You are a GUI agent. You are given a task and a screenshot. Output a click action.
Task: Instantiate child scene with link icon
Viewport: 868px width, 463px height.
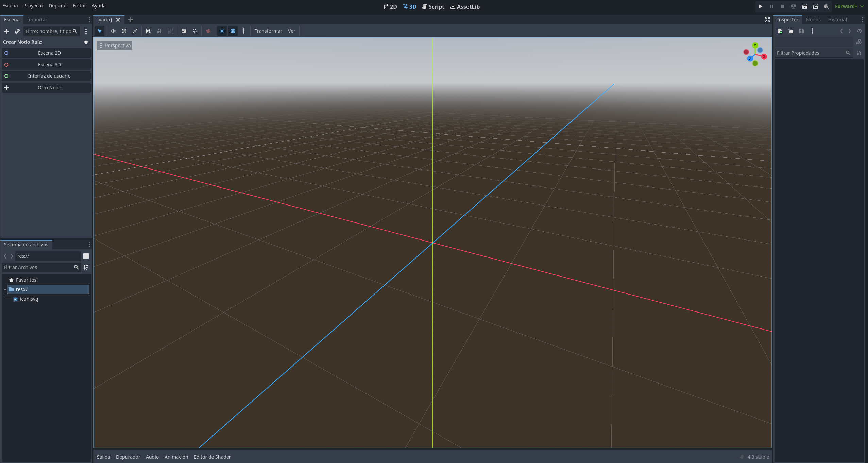17,31
